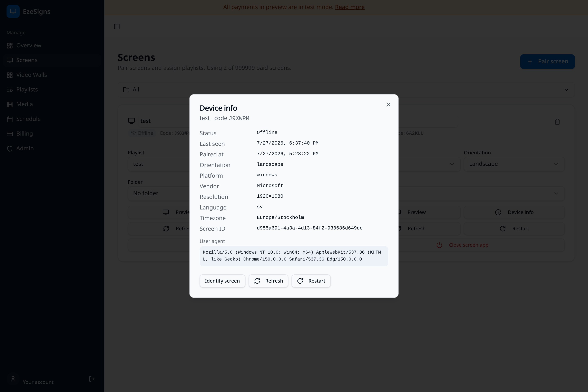Screen dimensions: 588x392
Task: Click the Offline status badge on test card
Action: pyautogui.click(x=142, y=133)
